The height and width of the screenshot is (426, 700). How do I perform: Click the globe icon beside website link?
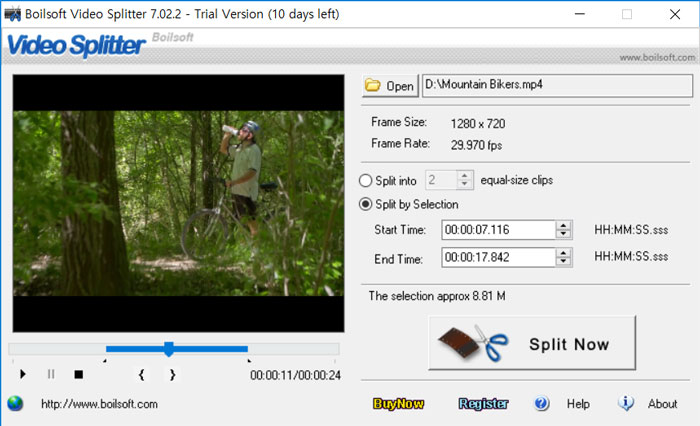[15, 404]
